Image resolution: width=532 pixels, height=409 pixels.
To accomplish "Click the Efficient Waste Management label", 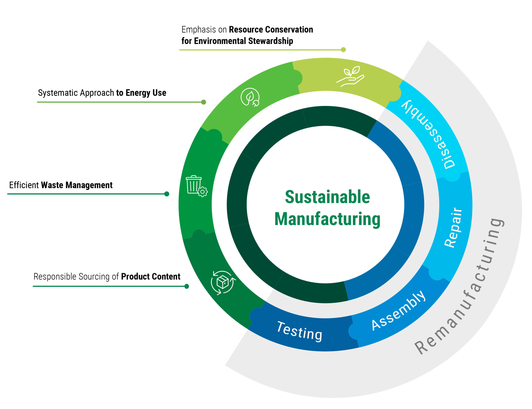I will point(61,185).
